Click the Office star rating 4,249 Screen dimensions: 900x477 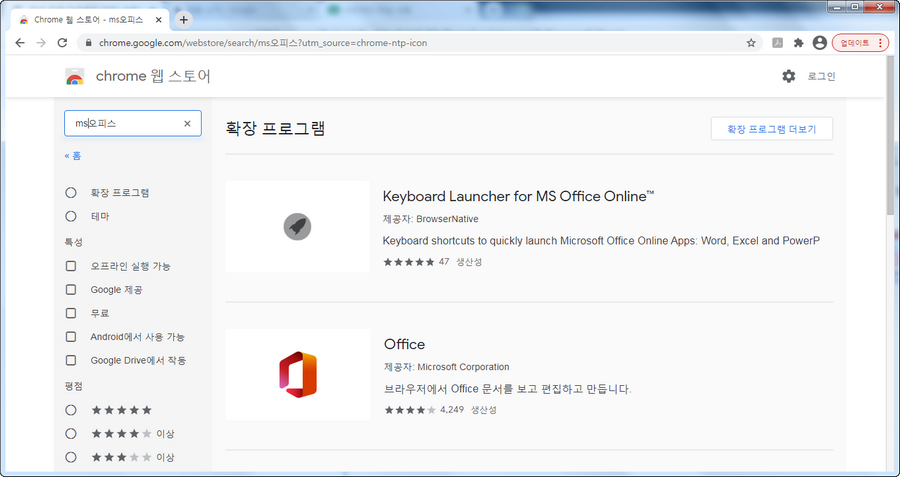[424, 410]
